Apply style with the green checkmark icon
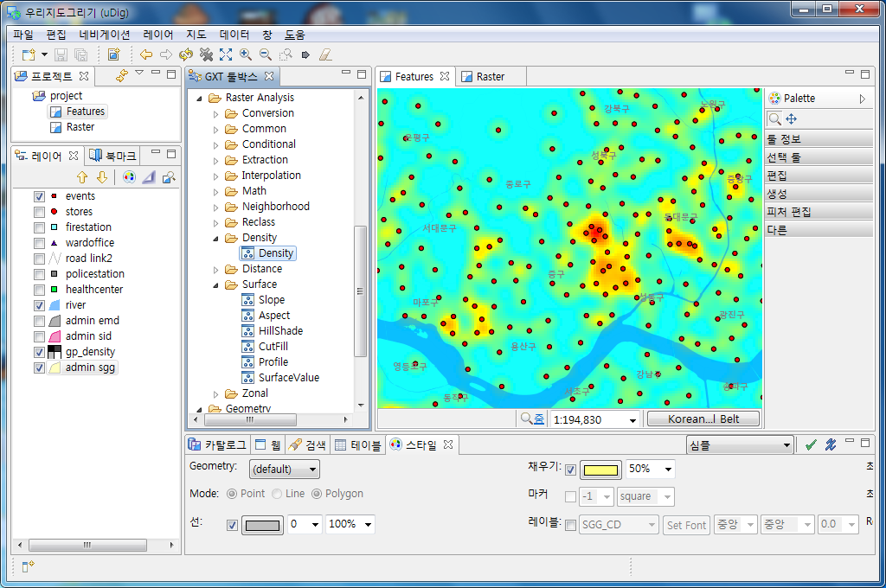Viewport: 886px width, 588px height. (811, 444)
